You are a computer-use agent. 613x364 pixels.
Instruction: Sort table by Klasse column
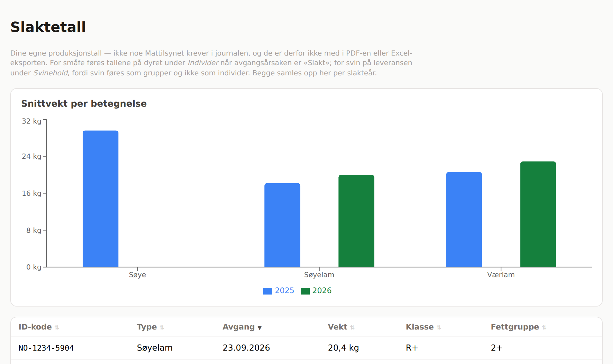pyautogui.click(x=423, y=327)
